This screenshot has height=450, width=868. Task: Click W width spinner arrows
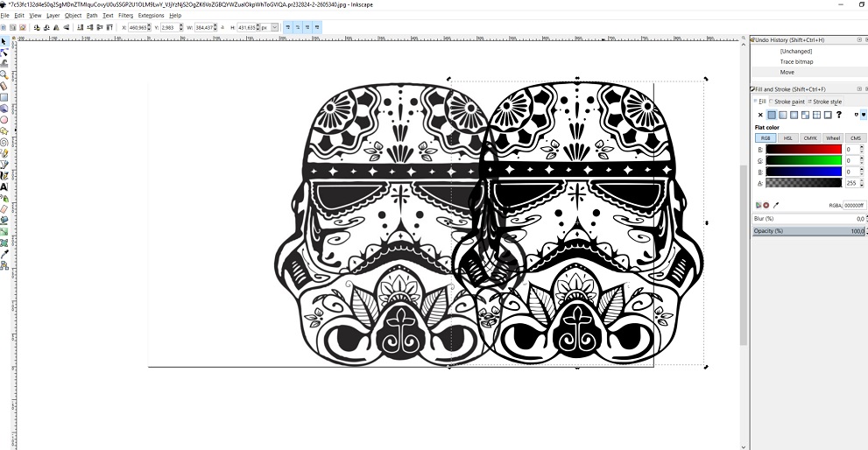pyautogui.click(x=215, y=27)
